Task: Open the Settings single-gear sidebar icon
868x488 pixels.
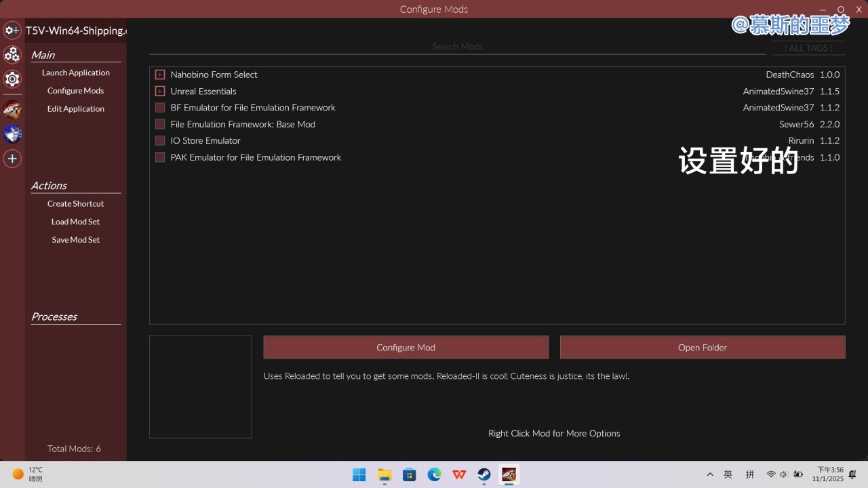Action: tap(12, 79)
